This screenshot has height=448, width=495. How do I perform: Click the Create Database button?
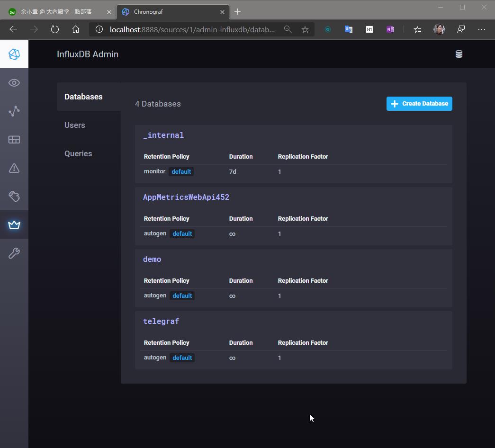pos(419,103)
